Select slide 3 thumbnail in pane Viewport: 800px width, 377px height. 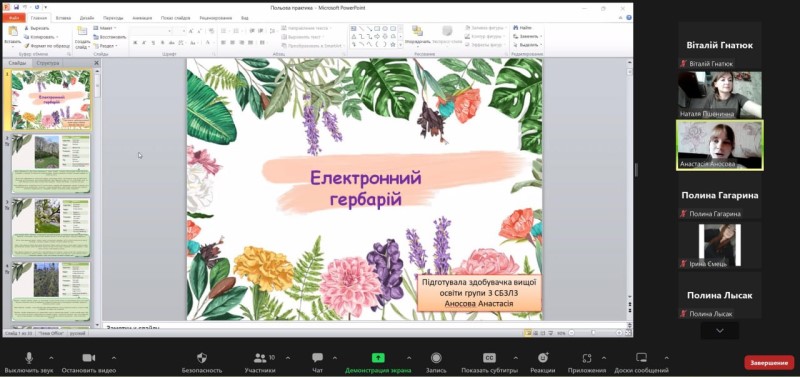point(51,228)
